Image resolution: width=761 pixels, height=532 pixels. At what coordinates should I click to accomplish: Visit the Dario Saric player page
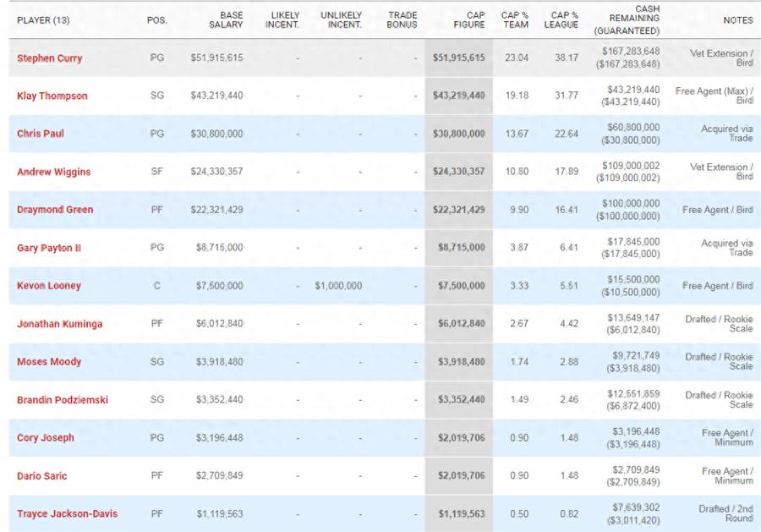41,475
